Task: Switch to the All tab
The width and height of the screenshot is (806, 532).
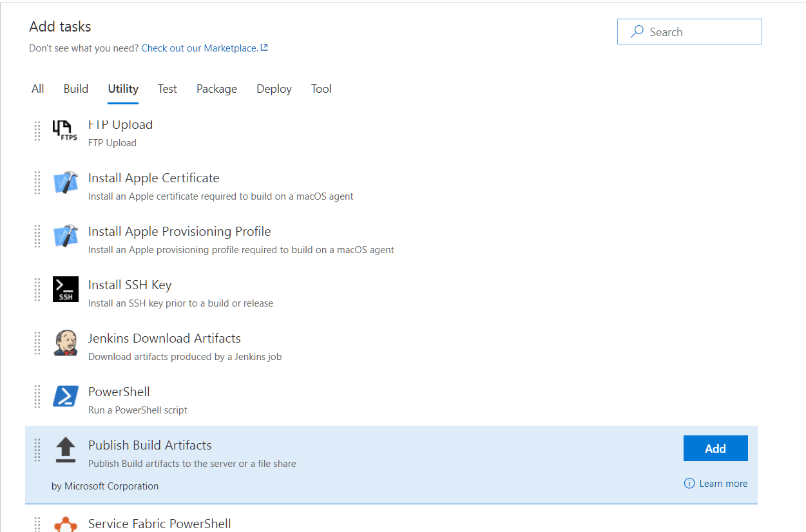Action: pyautogui.click(x=38, y=89)
